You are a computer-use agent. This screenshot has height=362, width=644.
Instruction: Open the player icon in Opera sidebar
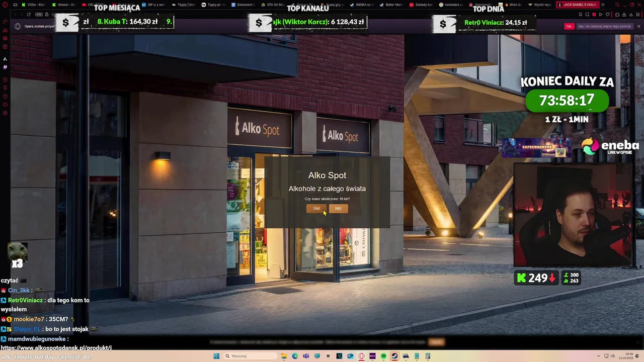[x=5, y=79]
